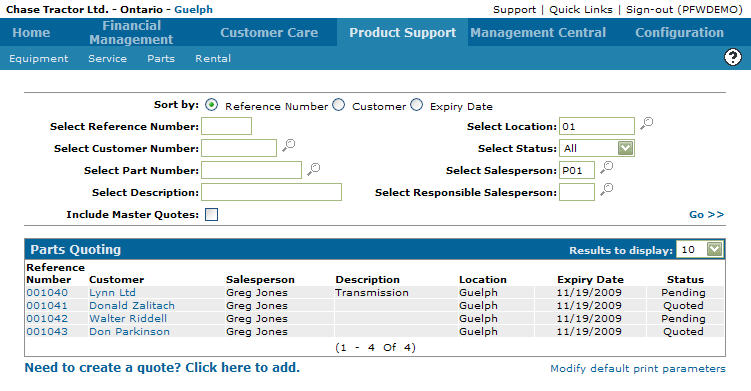The image size is (751, 391).
Task: Click 'Need to create a quote?' link
Action: pos(162,368)
